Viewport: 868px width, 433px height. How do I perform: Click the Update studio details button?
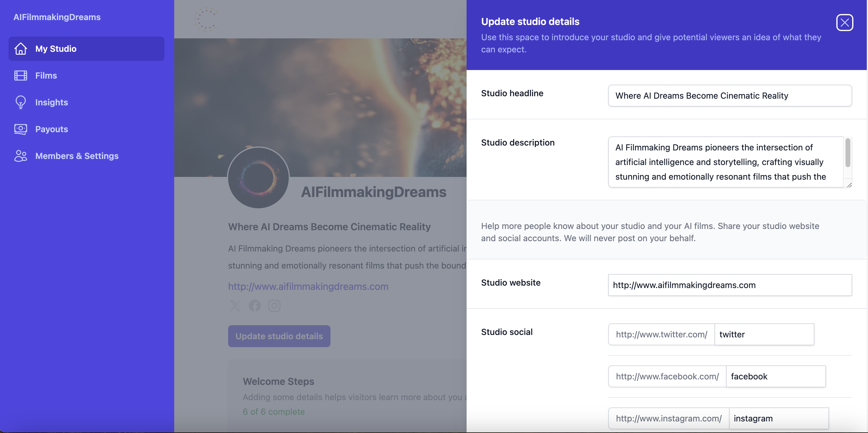tap(279, 336)
